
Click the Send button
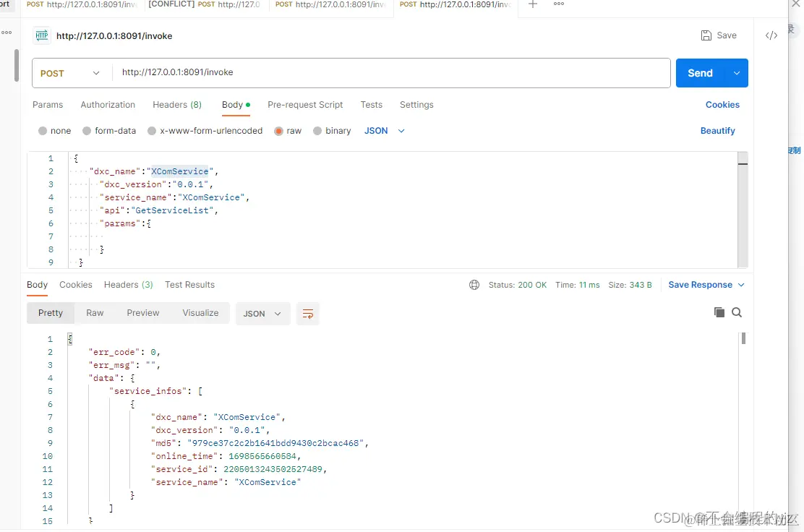point(701,73)
